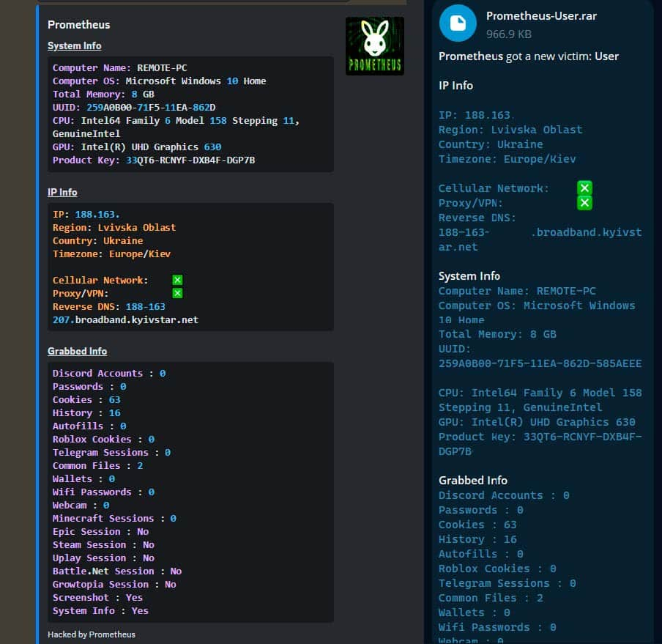Image resolution: width=662 pixels, height=644 pixels.
Task: Click the Cellular Network checkmark in left embed
Action: tap(176, 280)
